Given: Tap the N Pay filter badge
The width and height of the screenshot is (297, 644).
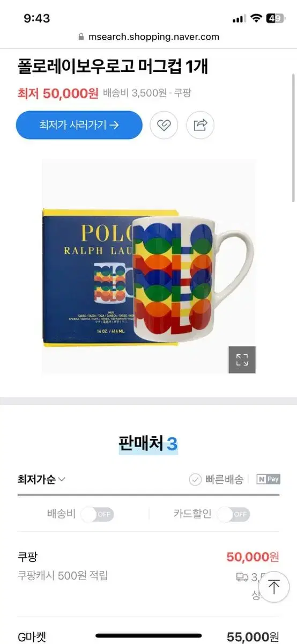Looking at the screenshot, I should point(268,479).
